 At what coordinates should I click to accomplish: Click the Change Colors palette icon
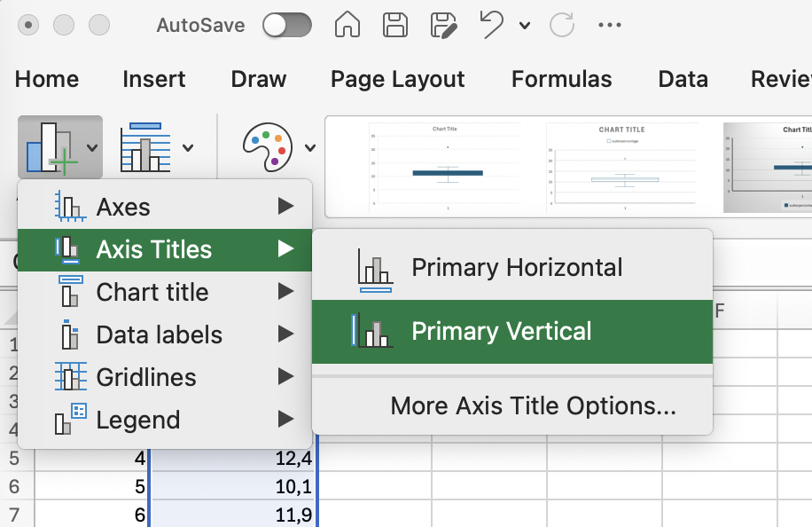click(x=268, y=147)
